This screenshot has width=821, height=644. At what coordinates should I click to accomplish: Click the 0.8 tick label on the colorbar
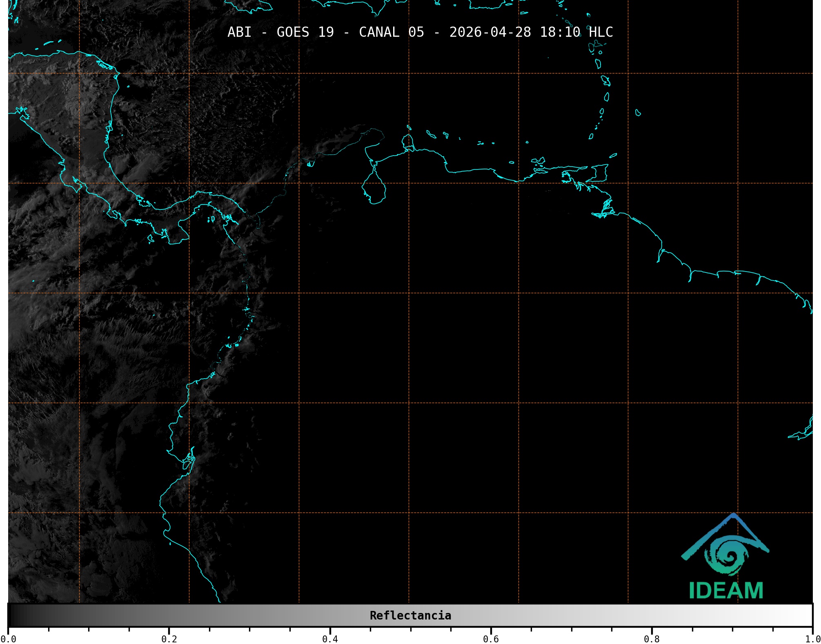pos(652,639)
